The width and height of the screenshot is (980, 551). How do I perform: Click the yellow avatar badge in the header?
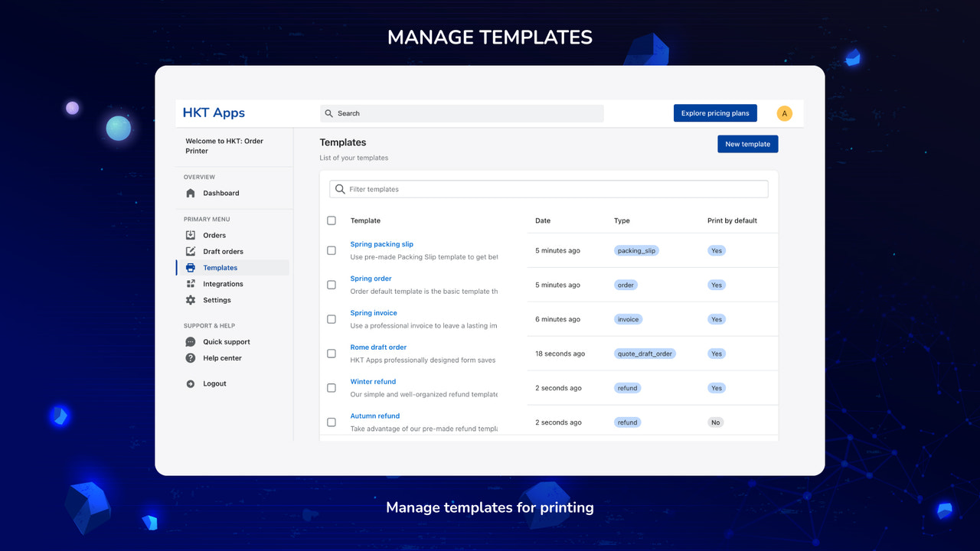(x=784, y=112)
